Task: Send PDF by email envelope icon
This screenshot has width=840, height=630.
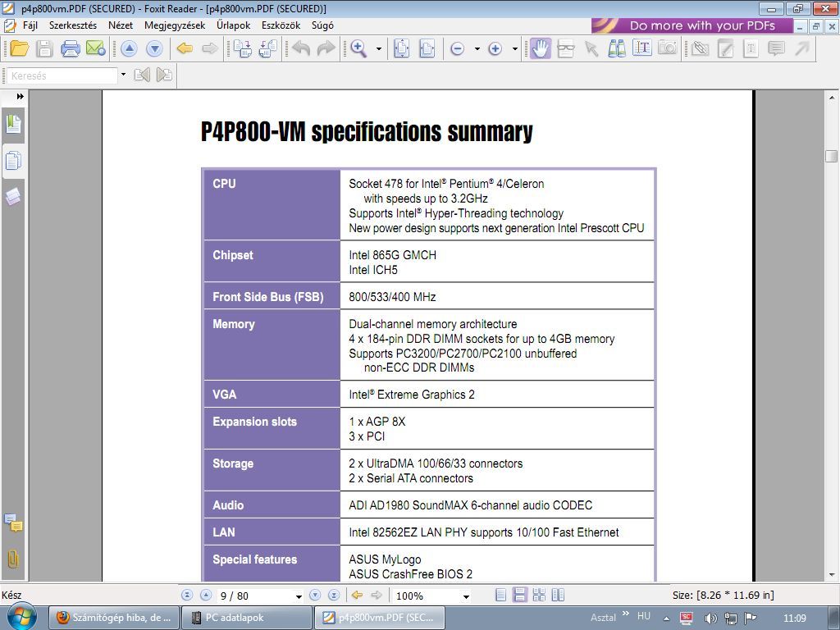Action: (x=95, y=48)
